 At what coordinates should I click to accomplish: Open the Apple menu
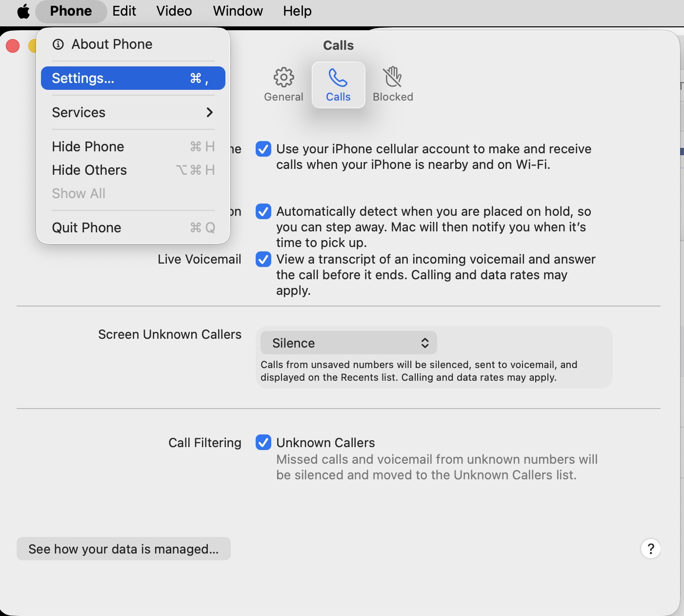pos(23,11)
